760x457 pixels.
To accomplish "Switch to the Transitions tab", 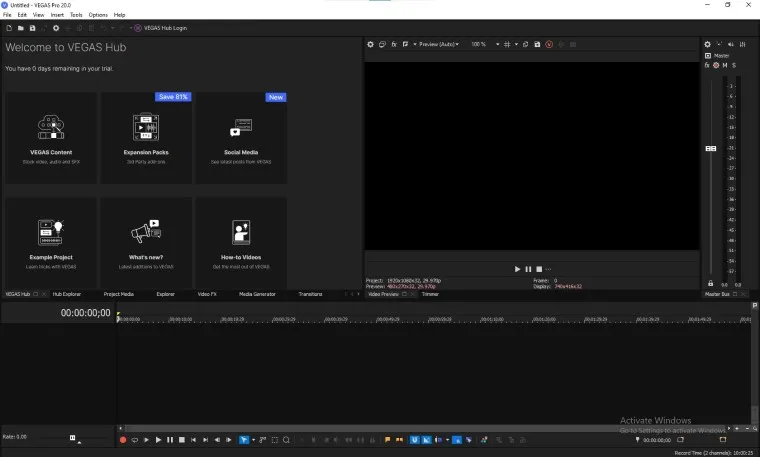I will [x=310, y=294].
